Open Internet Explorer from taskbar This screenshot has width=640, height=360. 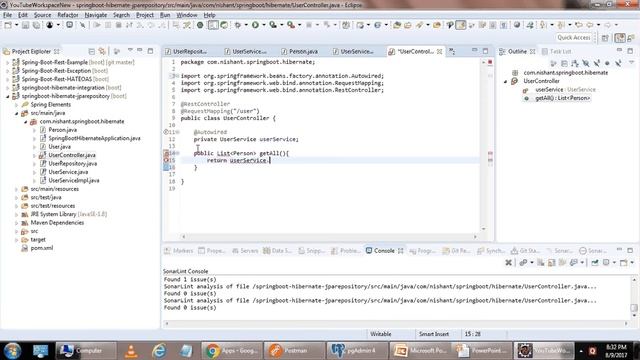pos(159,351)
